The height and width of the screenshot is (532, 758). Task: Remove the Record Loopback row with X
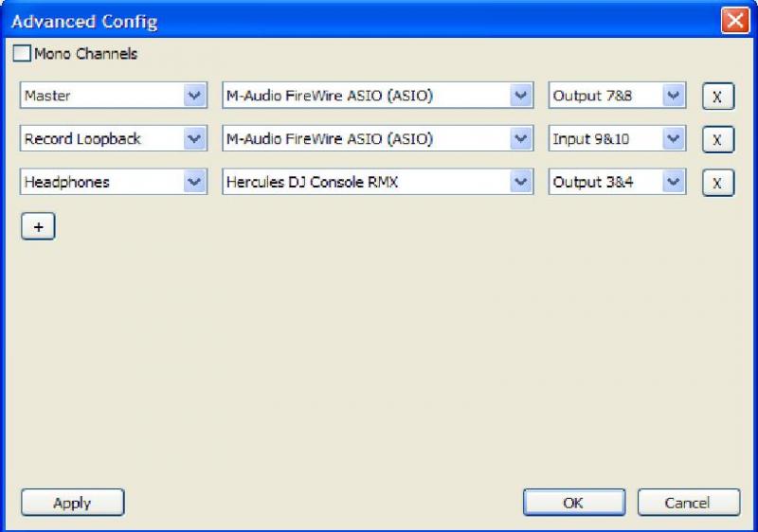click(x=718, y=139)
